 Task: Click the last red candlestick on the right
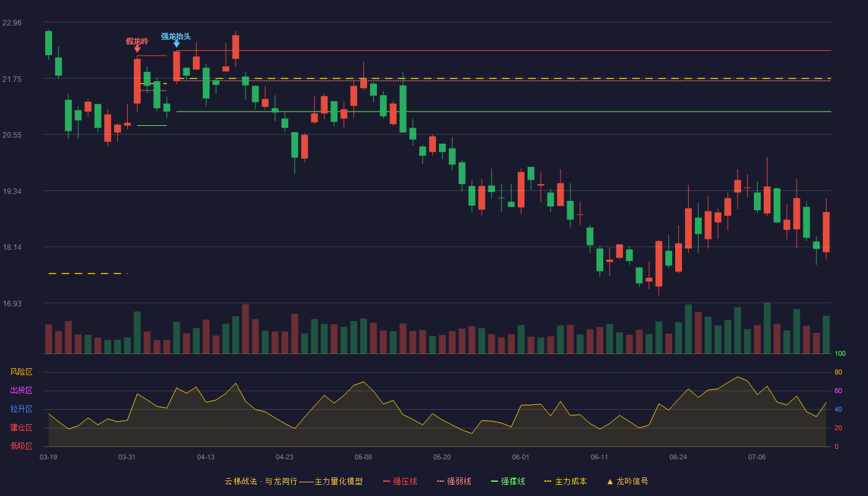[x=826, y=232]
